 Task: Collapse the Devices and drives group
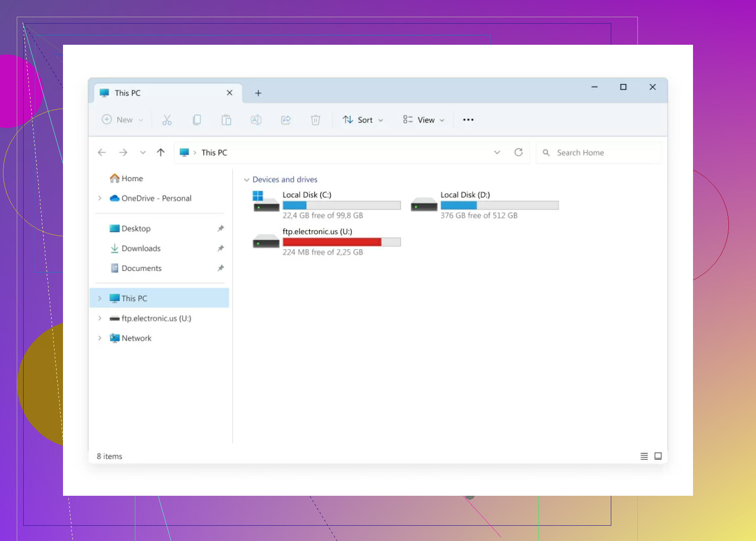(247, 180)
